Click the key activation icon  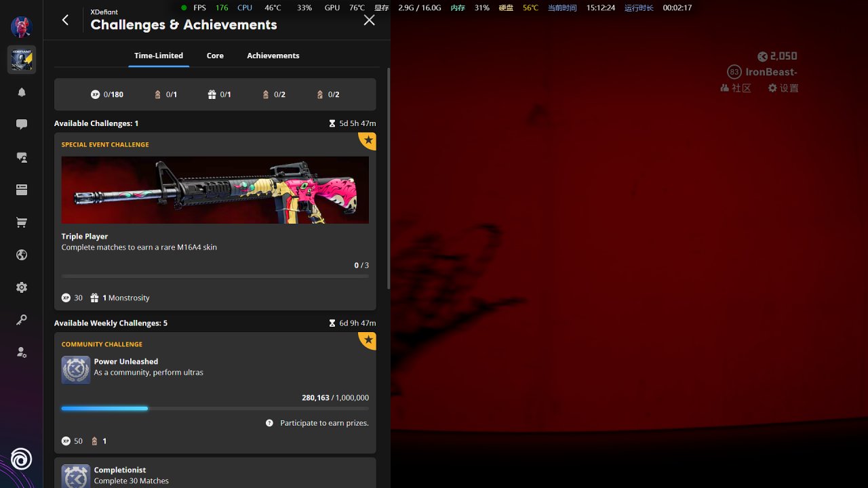(x=22, y=320)
